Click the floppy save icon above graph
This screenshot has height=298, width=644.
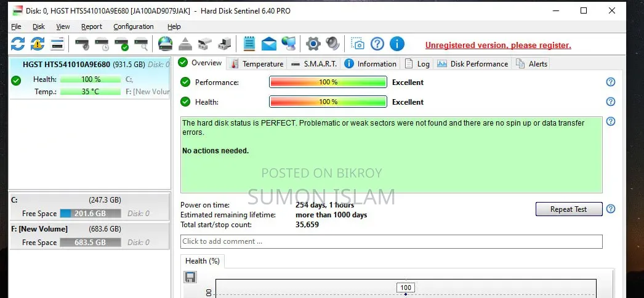(190, 277)
